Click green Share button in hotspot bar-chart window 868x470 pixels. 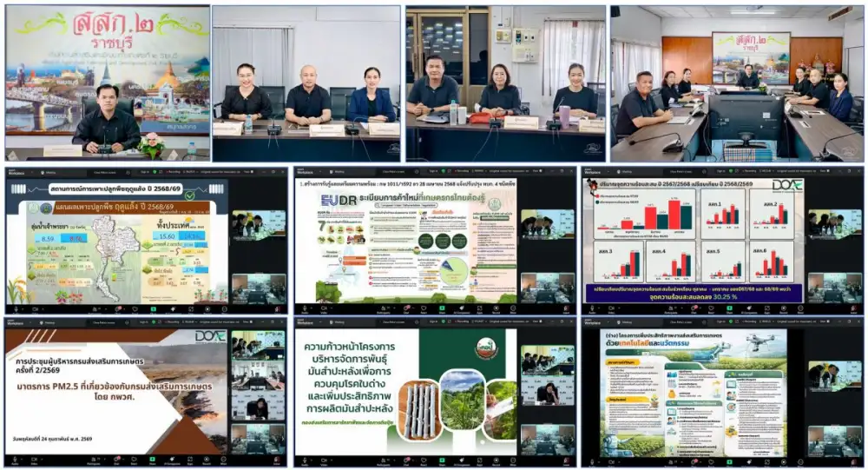coord(730,309)
